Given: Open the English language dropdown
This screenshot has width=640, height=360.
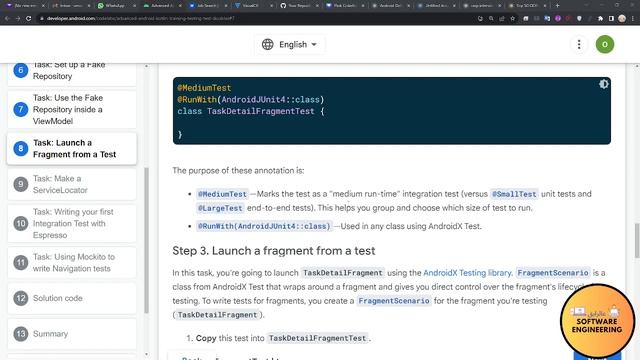Looking at the screenshot, I should tap(290, 44).
